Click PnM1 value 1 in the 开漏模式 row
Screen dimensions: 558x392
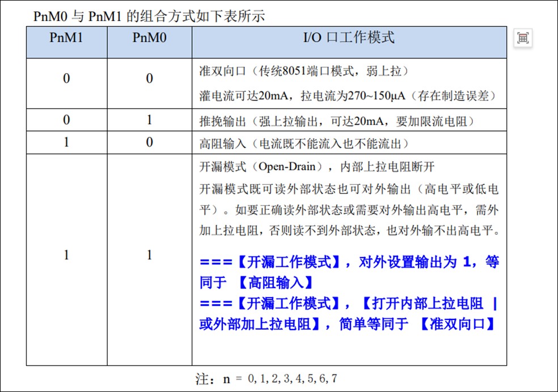pyautogui.click(x=66, y=255)
